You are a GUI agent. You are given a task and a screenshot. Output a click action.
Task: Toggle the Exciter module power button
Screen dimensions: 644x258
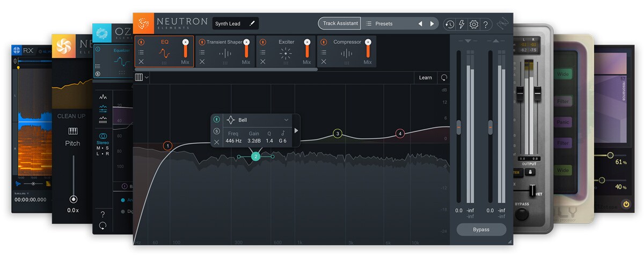263,42
